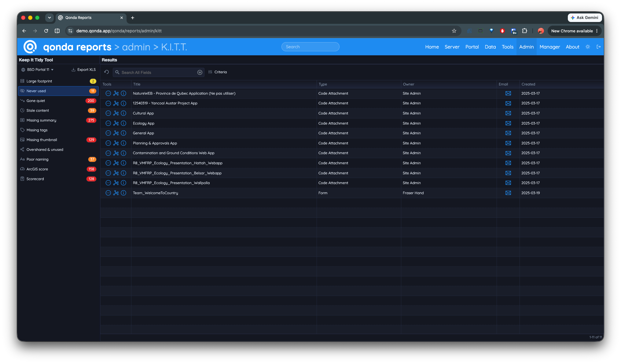Click the Qonda logo icon
The width and height of the screenshot is (621, 364).
[x=30, y=47]
